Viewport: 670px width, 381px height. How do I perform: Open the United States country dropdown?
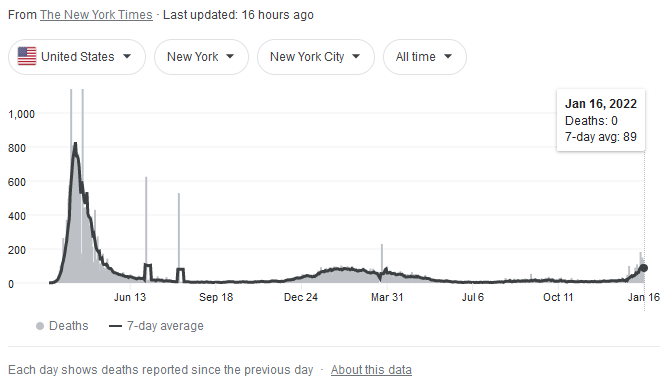[x=77, y=57]
